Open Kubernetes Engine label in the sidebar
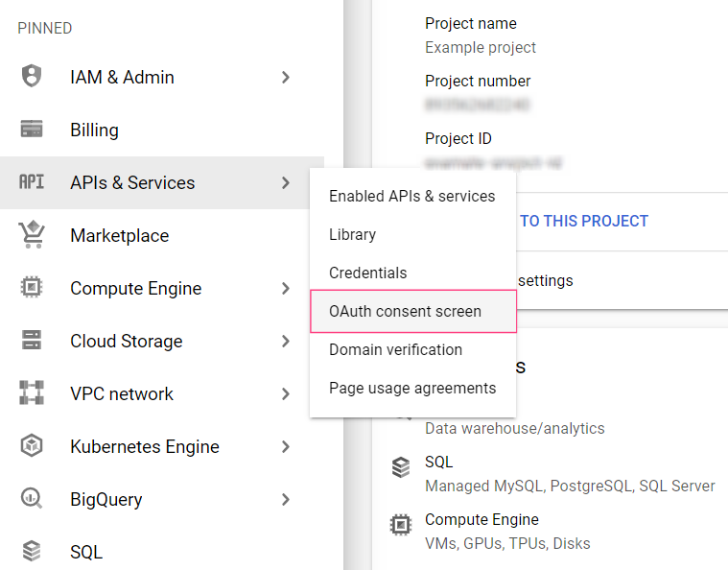Viewport: 728px width, 570px height. [x=145, y=447]
